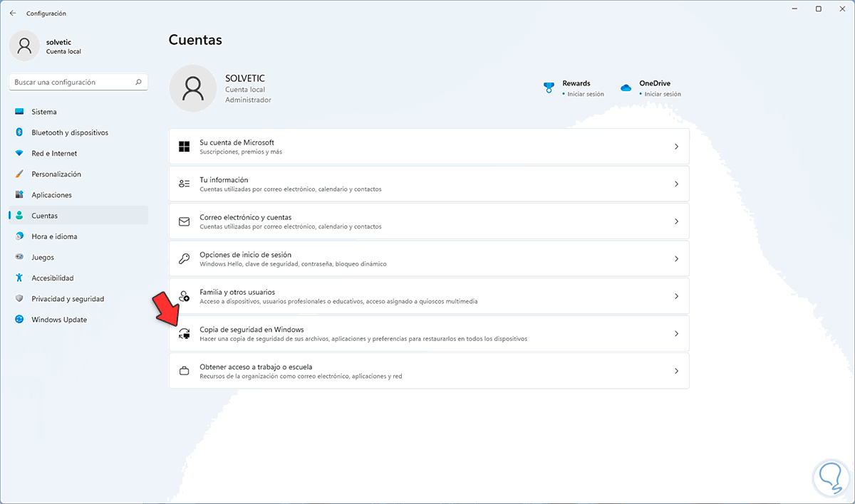Click the Cuentas page heading
The height and width of the screenshot is (504, 855).
[195, 40]
